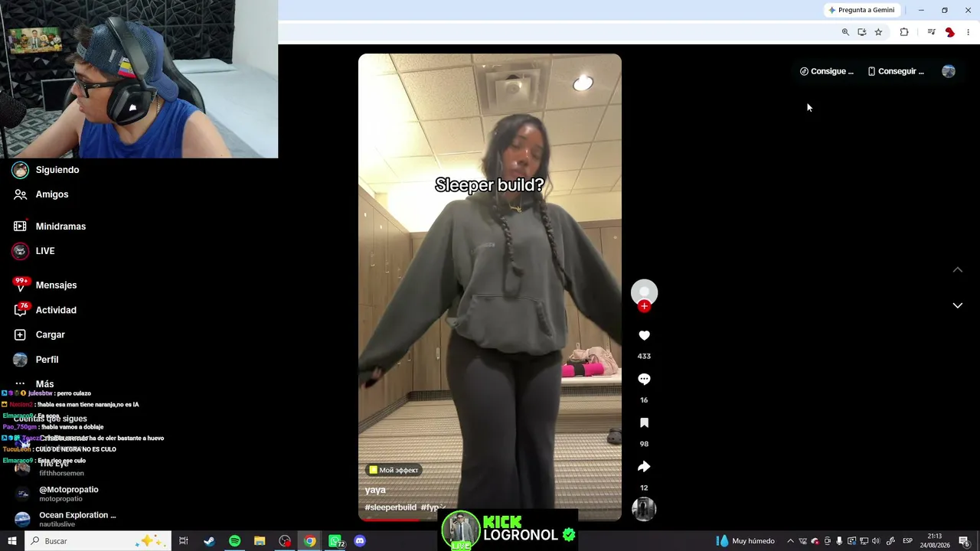Open the clock showing 21:13

[x=934, y=541]
